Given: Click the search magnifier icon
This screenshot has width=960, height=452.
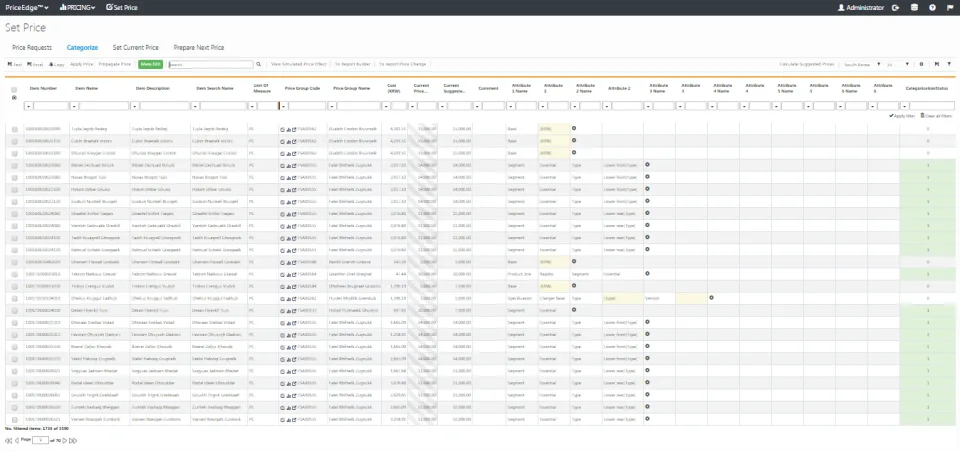Looking at the screenshot, I should click(258, 64).
